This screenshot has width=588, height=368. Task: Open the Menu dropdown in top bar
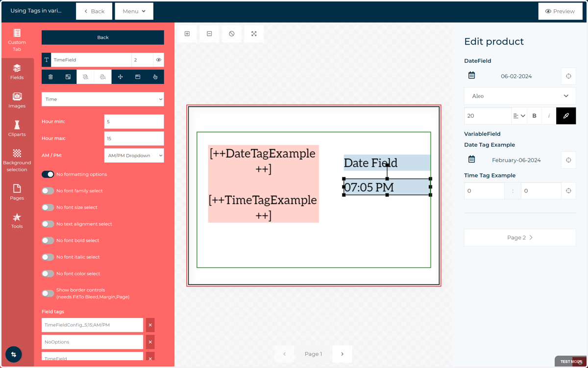[x=134, y=11]
